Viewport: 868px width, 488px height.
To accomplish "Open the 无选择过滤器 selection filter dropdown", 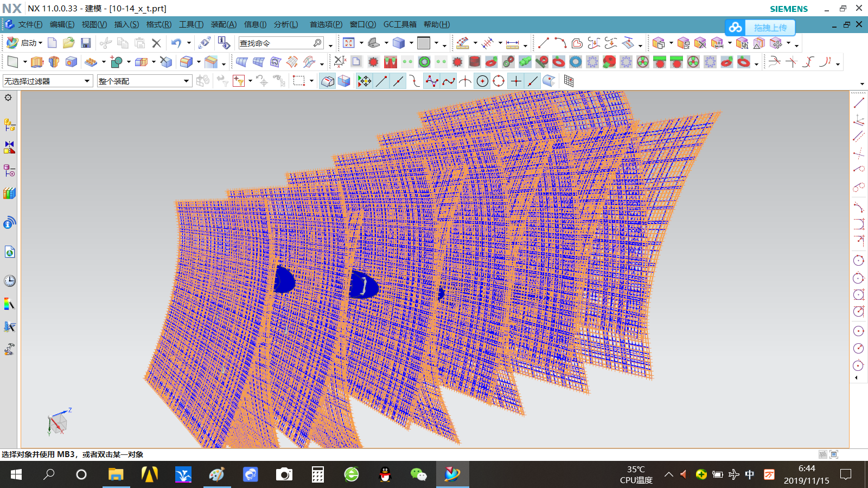I will point(47,81).
